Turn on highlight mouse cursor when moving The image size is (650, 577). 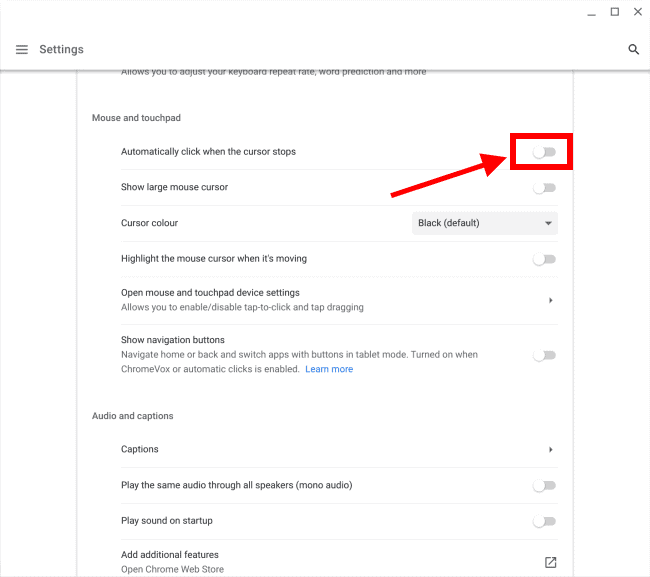click(x=544, y=259)
